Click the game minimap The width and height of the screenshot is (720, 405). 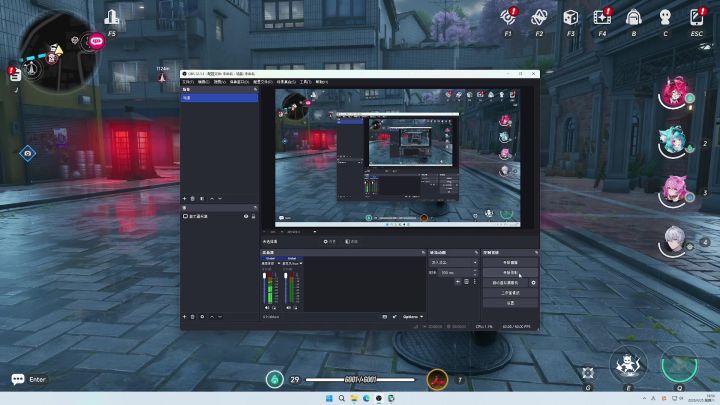[57, 52]
